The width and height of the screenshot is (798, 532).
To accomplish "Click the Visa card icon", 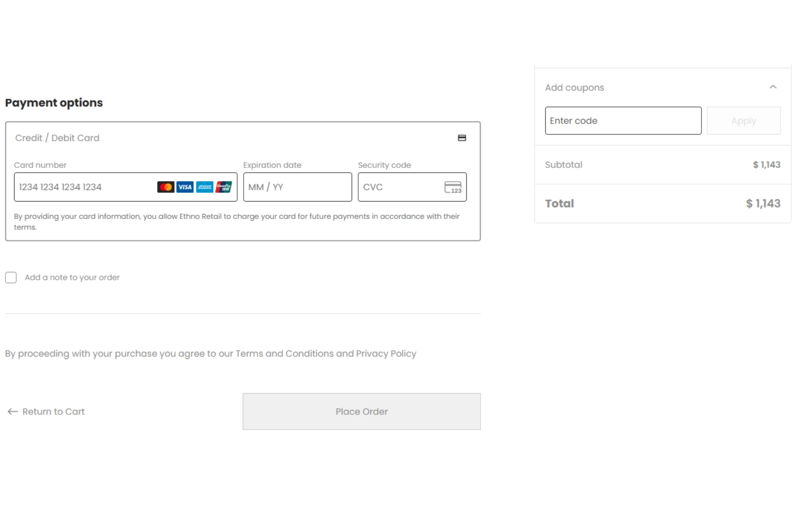I will 185,187.
